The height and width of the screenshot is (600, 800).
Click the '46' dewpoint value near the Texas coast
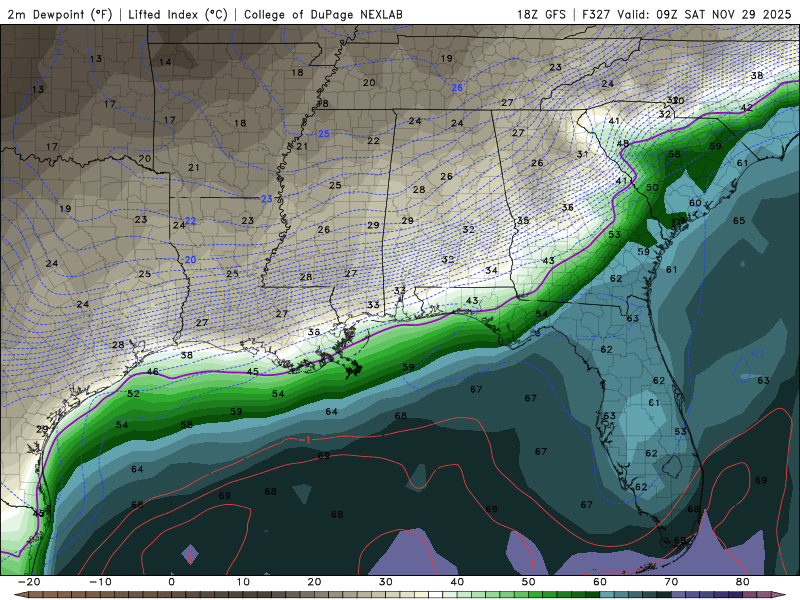[152, 371]
